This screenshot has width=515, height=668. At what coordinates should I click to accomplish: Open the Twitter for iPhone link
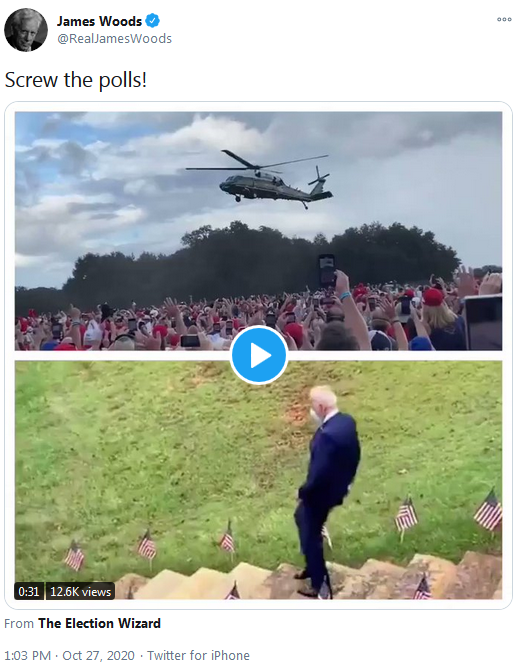[x=198, y=655]
